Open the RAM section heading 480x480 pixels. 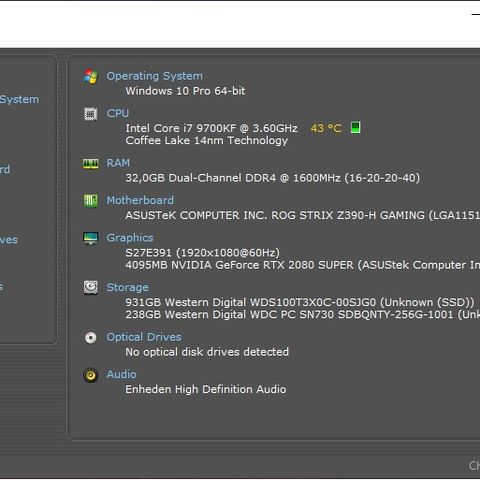point(118,163)
